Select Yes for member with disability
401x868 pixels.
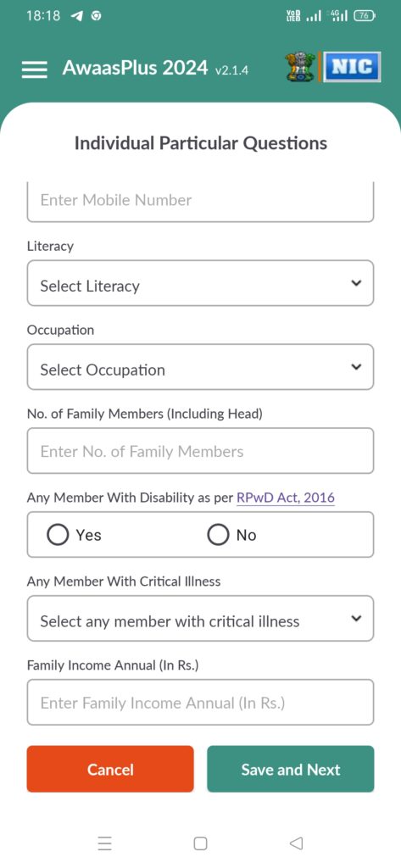point(75,535)
